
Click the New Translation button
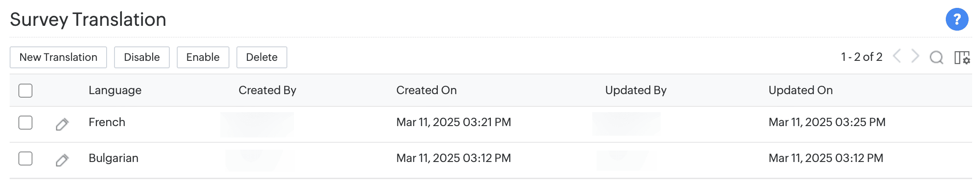coord(58,57)
